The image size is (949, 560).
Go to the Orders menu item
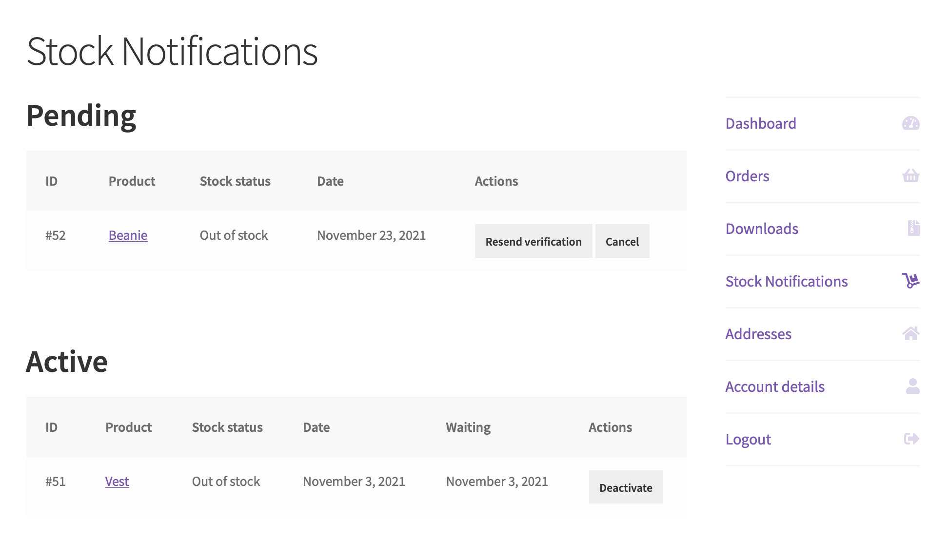[747, 176]
